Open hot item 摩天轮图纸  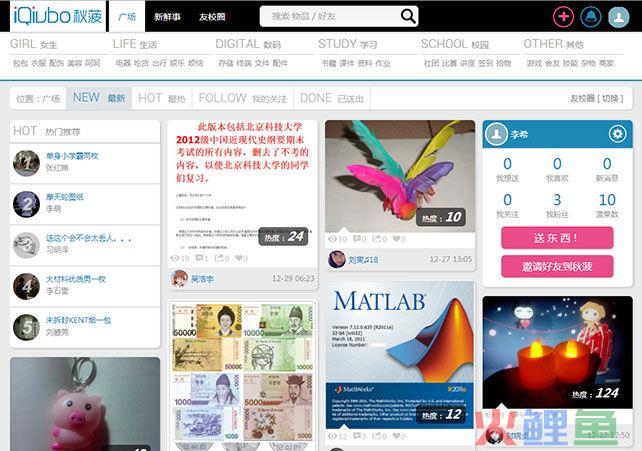[65, 197]
